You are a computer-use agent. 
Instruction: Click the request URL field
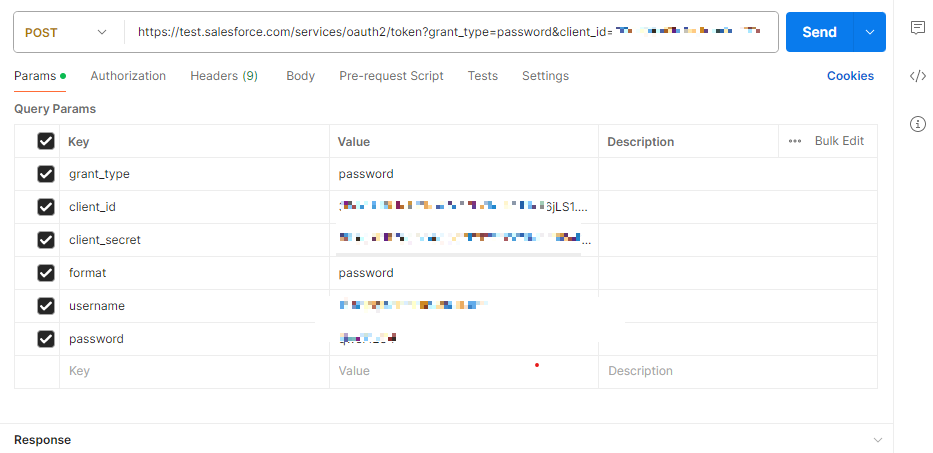pyautogui.click(x=450, y=32)
